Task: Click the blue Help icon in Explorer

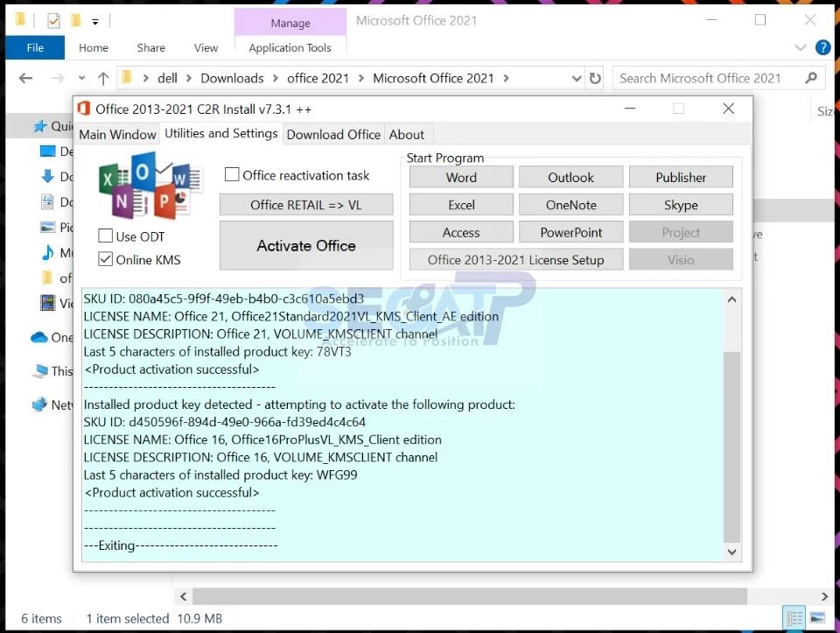Action: pyautogui.click(x=822, y=47)
